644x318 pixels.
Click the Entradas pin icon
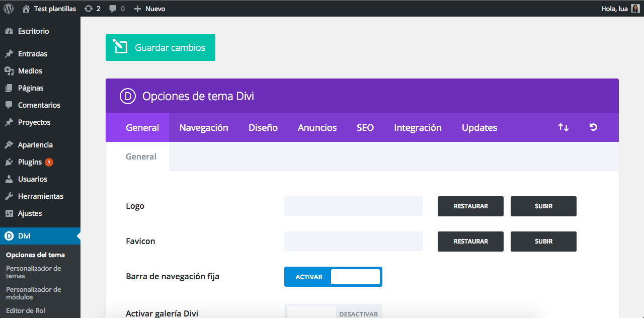(10, 53)
